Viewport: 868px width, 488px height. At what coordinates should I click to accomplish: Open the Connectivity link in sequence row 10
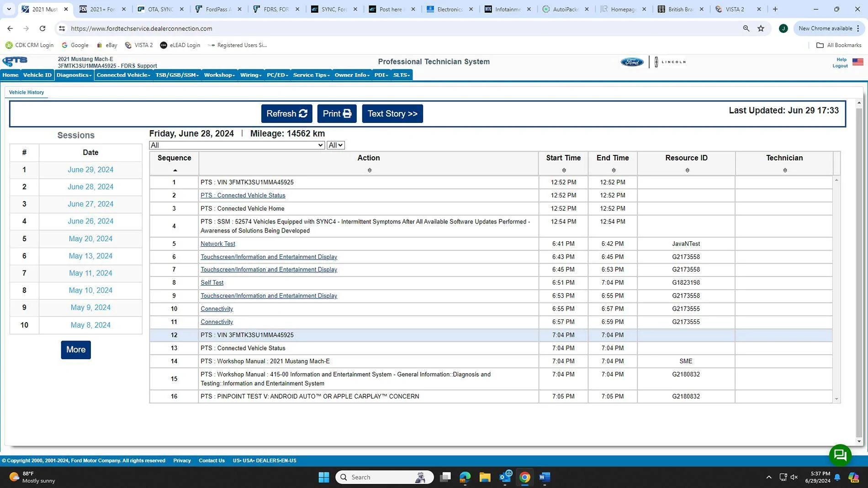click(x=217, y=309)
